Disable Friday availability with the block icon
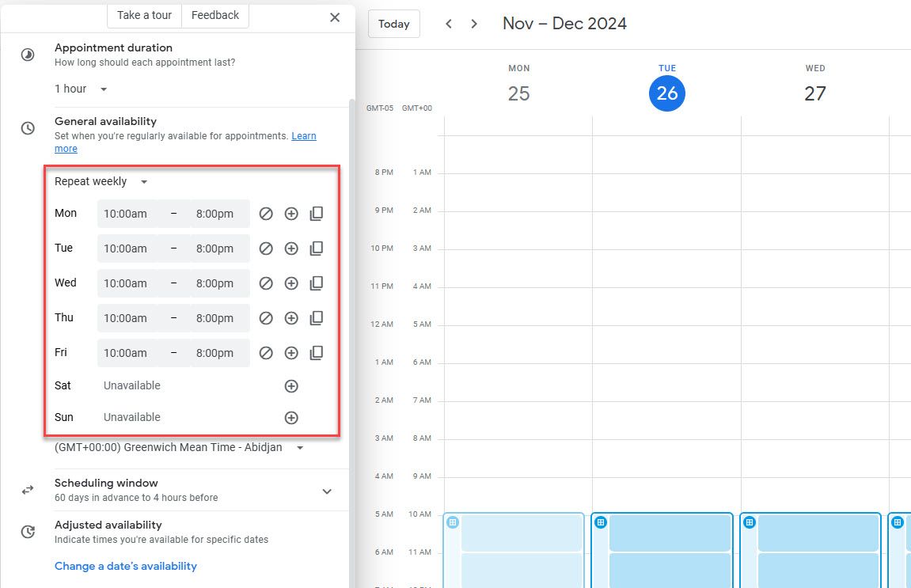 (266, 352)
